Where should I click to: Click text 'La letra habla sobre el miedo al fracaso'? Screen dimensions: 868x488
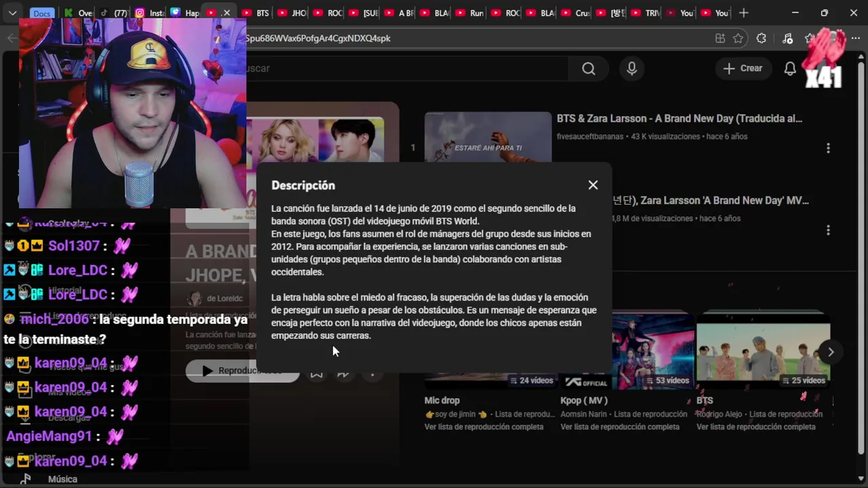click(x=349, y=298)
